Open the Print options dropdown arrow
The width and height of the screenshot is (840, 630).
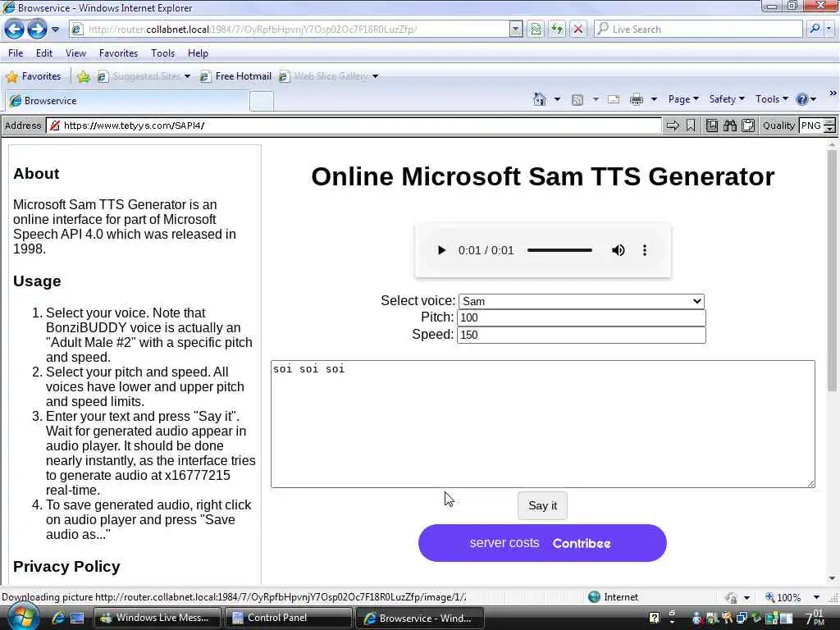point(654,99)
